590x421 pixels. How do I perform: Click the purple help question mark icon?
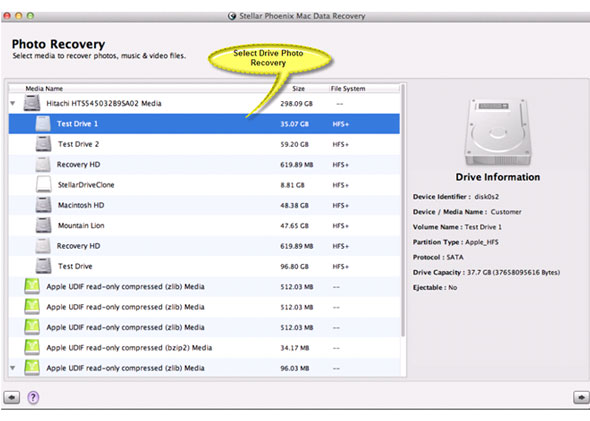click(33, 397)
